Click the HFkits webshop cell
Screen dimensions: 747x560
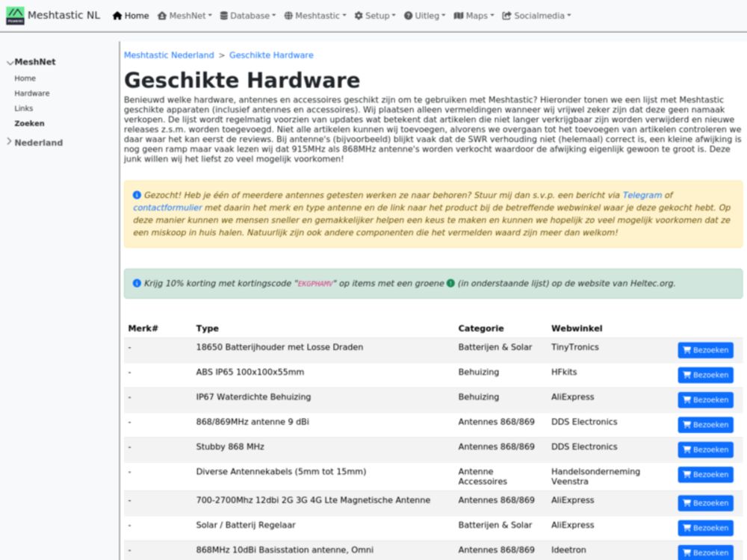(563, 372)
